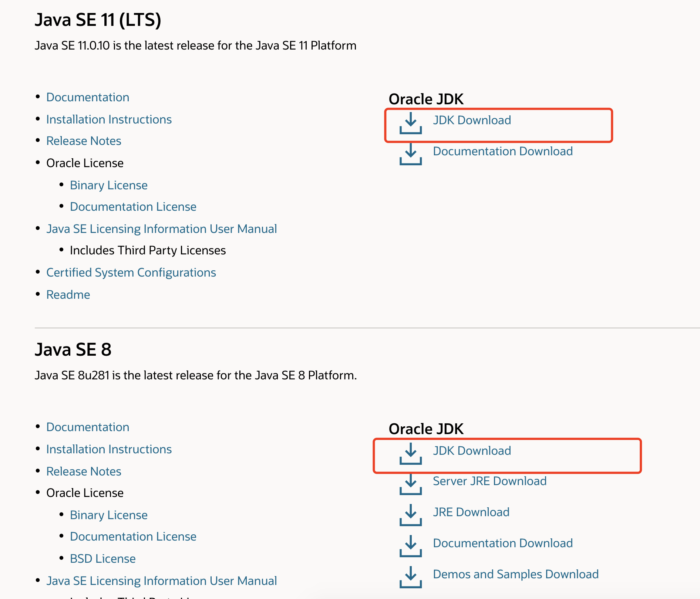
Task: Open Java SE 8 Licensing Information User Manual
Action: pyautogui.click(x=162, y=581)
